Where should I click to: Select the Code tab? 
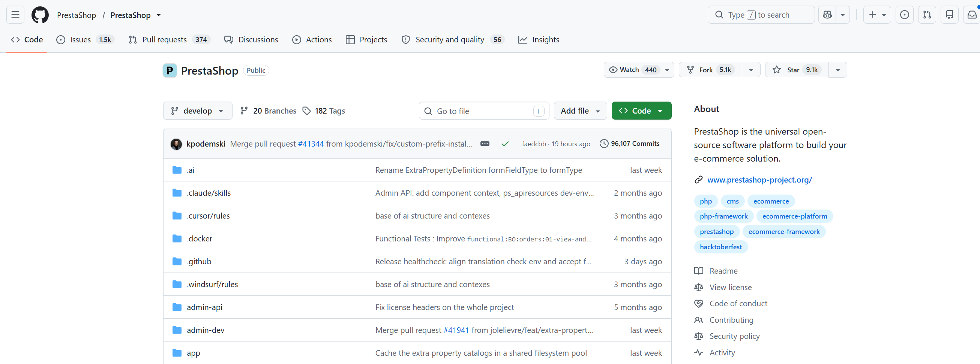(27, 40)
